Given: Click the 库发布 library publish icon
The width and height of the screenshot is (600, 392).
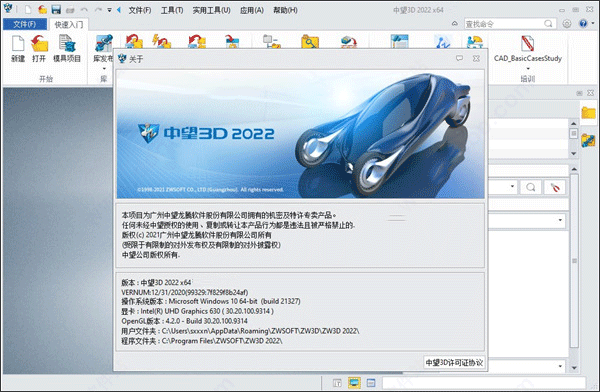Looking at the screenshot, I should 103,43.
